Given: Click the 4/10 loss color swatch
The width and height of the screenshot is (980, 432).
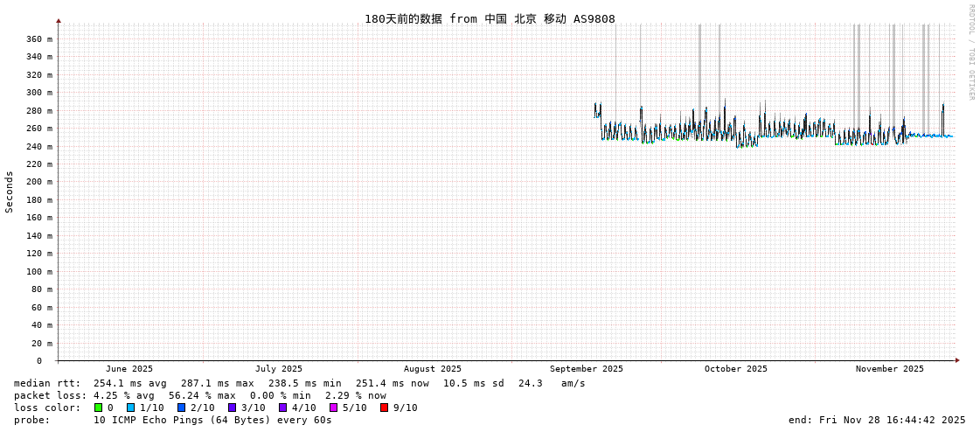Looking at the screenshot, I should [x=282, y=408].
